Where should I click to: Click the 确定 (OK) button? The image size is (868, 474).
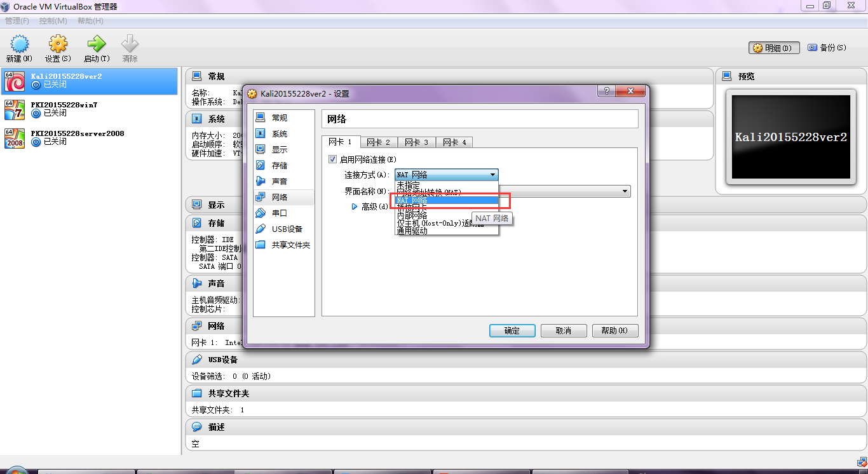point(512,330)
